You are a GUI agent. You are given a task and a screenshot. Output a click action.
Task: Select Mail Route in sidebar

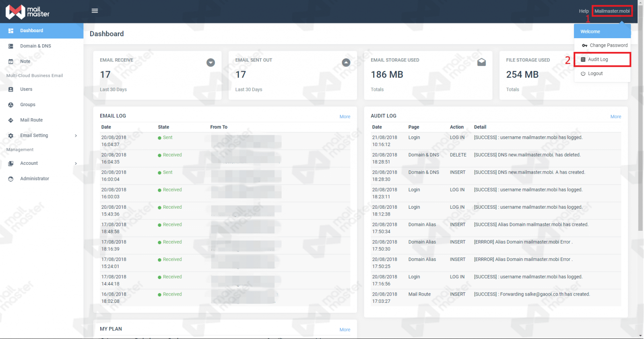click(x=31, y=120)
